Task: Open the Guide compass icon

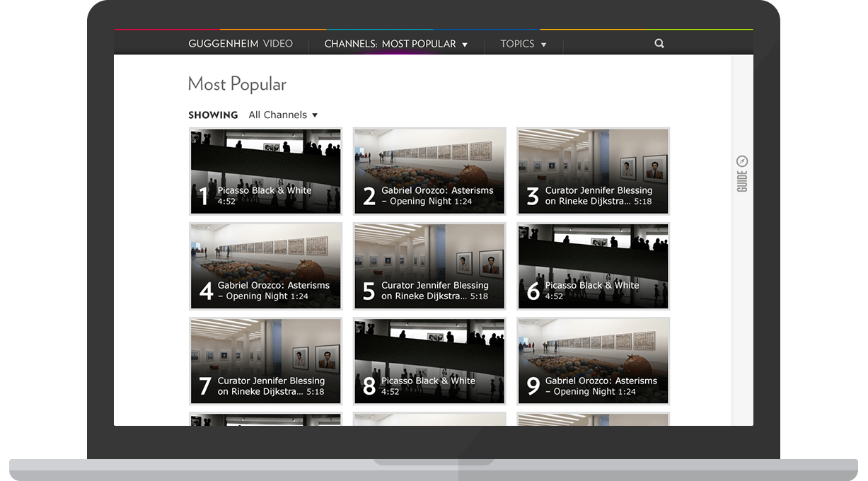Action: 742,161
